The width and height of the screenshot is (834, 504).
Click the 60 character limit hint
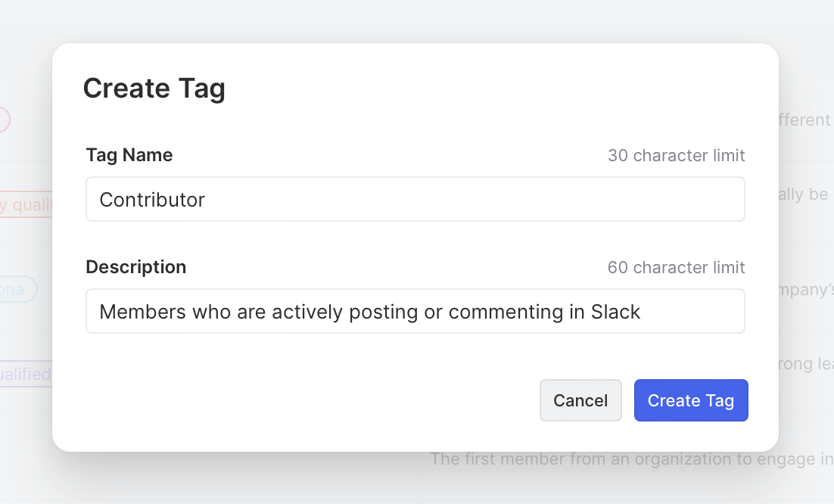676,268
